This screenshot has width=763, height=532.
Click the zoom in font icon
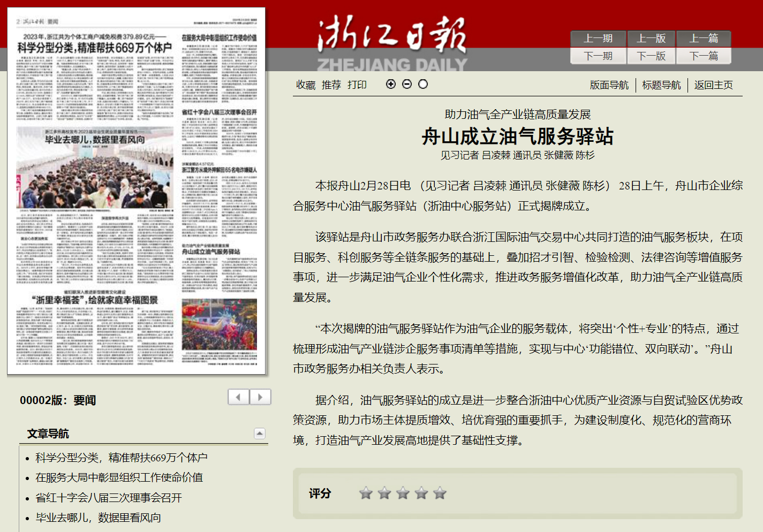click(x=391, y=84)
